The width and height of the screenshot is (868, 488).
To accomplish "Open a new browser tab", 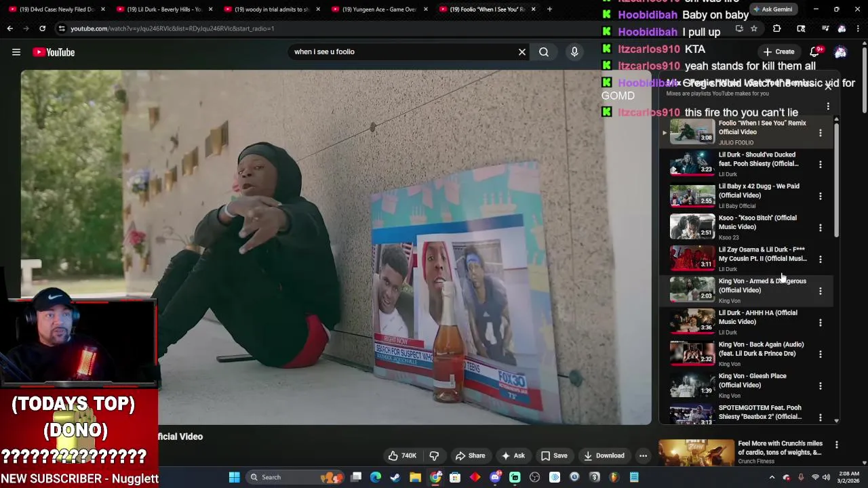I will coord(549,9).
